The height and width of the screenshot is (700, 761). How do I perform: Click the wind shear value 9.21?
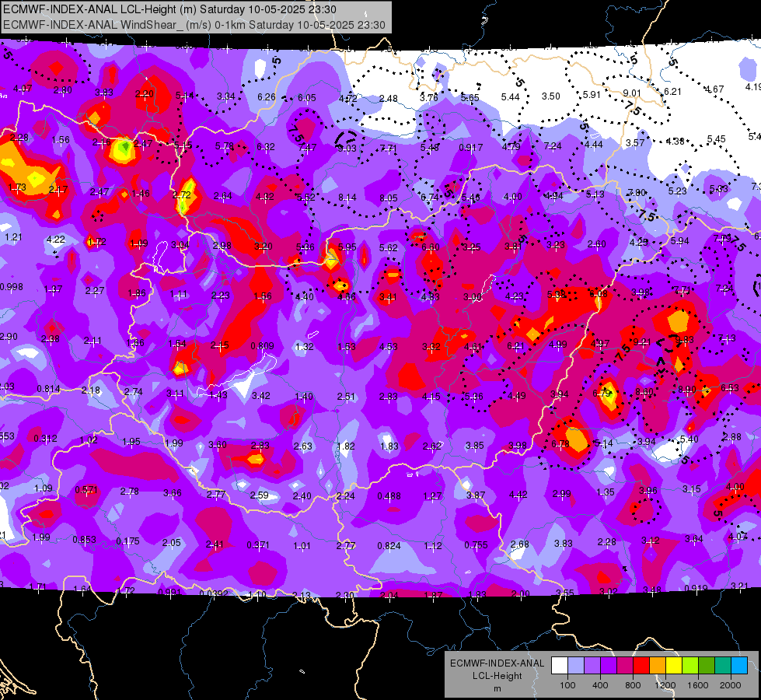641,342
